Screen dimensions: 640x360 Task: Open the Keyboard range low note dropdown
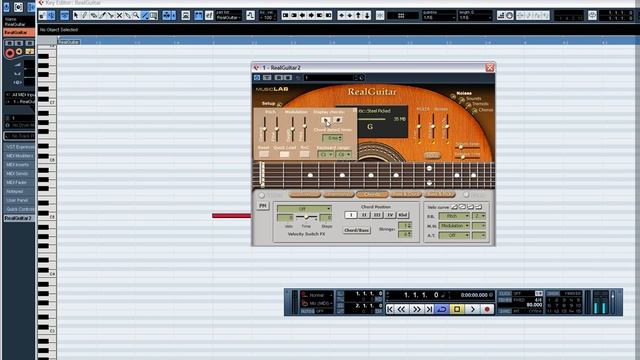[325, 154]
